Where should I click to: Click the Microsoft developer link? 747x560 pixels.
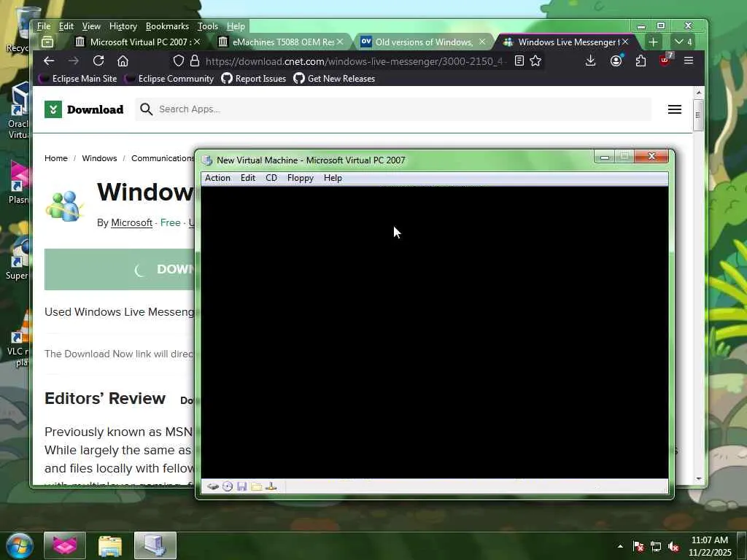pyautogui.click(x=131, y=222)
